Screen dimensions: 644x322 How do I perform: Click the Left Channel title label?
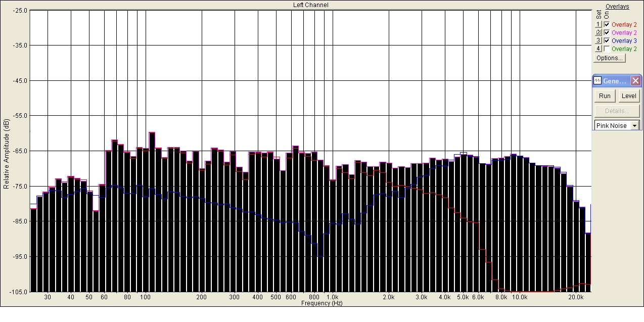[x=311, y=5]
